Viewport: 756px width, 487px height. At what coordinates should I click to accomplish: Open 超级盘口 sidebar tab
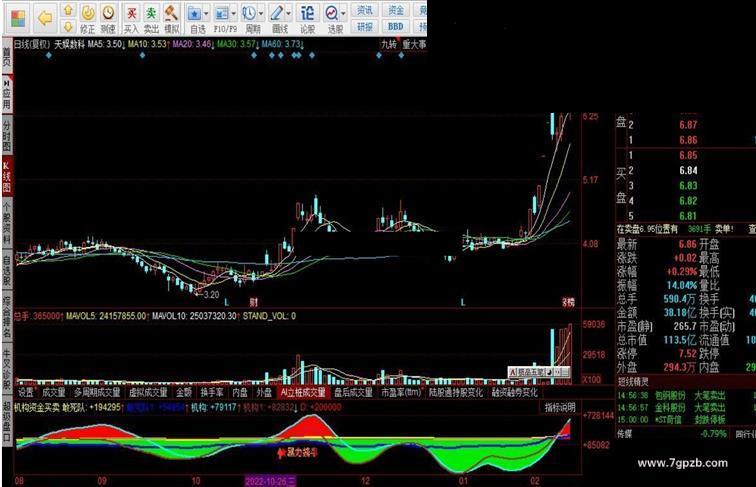(7, 421)
